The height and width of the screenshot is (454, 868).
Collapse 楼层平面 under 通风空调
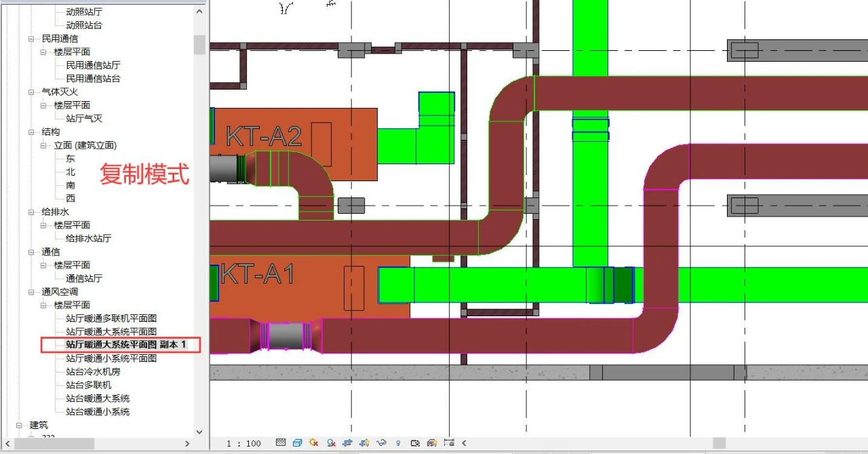coord(43,305)
